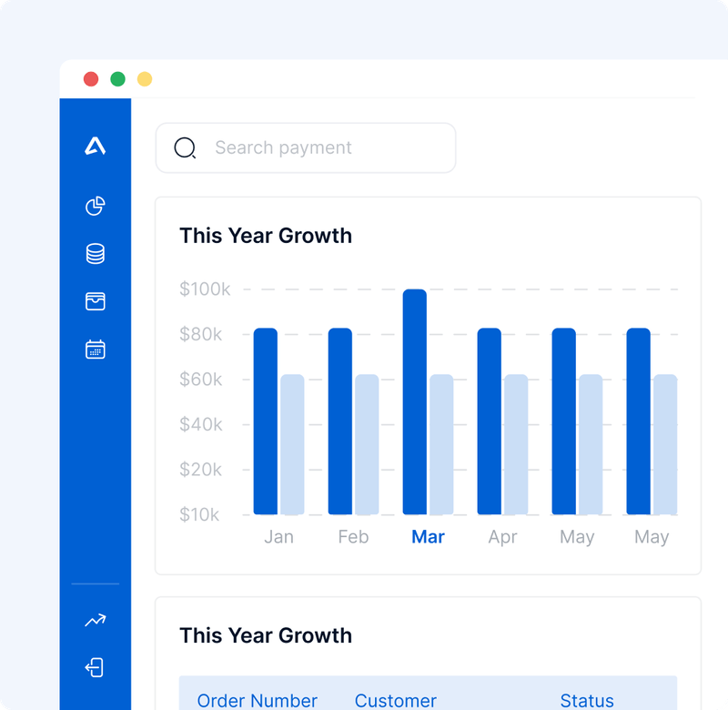Select the trending line chart sidebar icon
Viewport: 728px width, 710px height.
pyautogui.click(x=95, y=620)
